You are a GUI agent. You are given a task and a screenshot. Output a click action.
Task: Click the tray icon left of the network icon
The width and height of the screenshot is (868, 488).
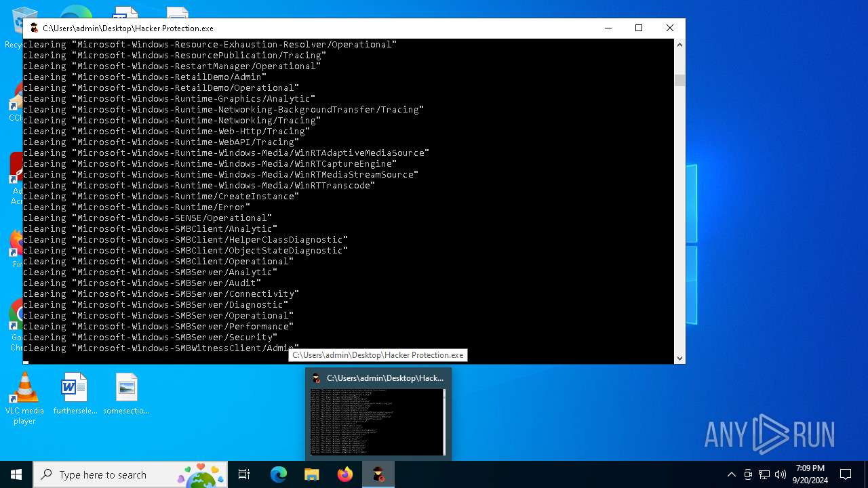748,474
